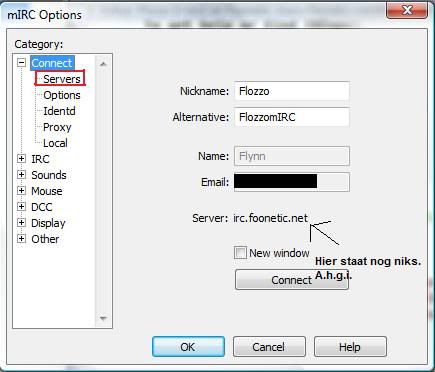The width and height of the screenshot is (435, 372).
Task: Click the Nickname field containing Flozzo
Action: coord(292,91)
